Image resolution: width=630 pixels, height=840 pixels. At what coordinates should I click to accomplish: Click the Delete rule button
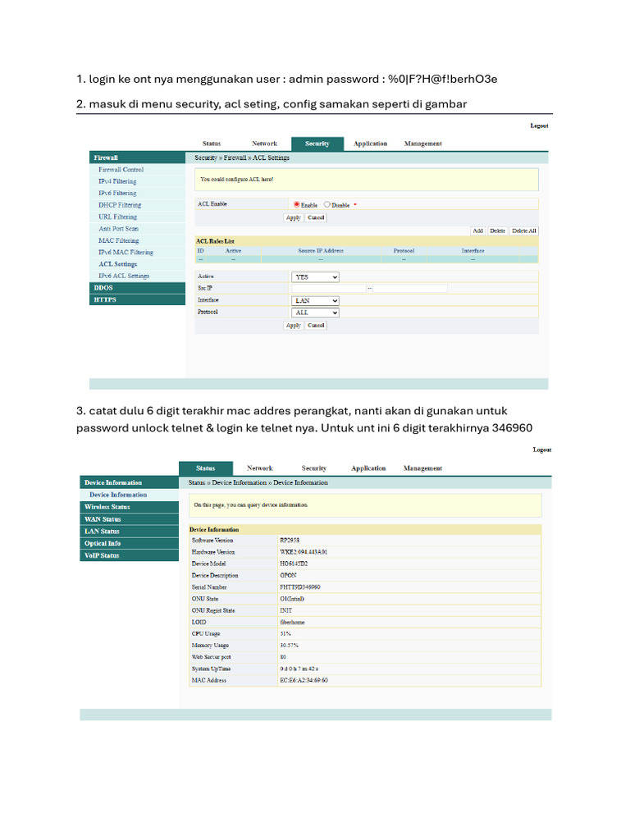(498, 231)
